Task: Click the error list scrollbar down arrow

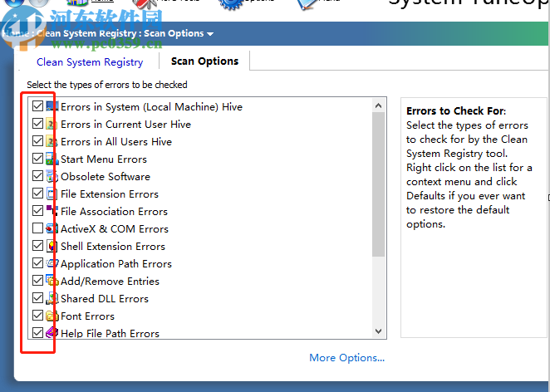Action: click(x=379, y=331)
